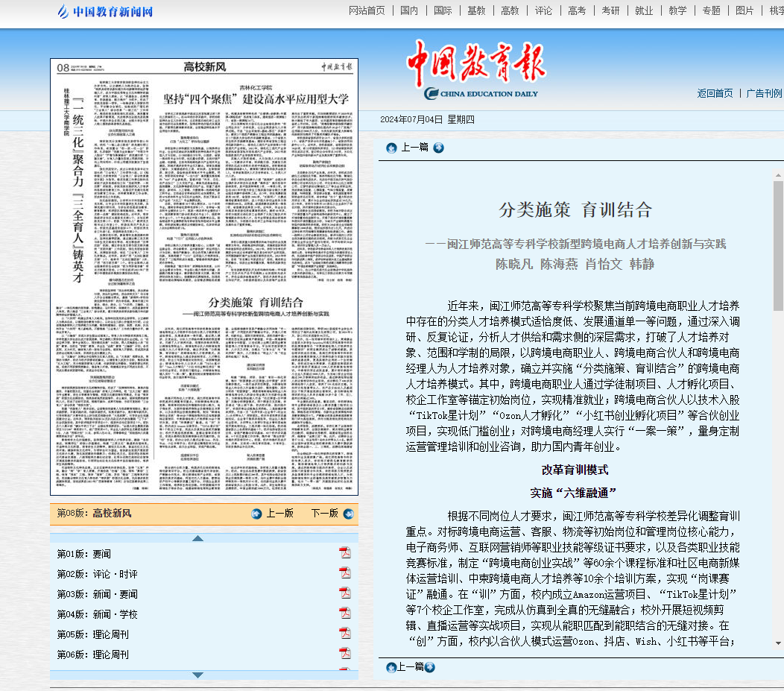Click article title 分类施策 育训结合
This screenshot has width=784, height=691.
[x=575, y=210]
